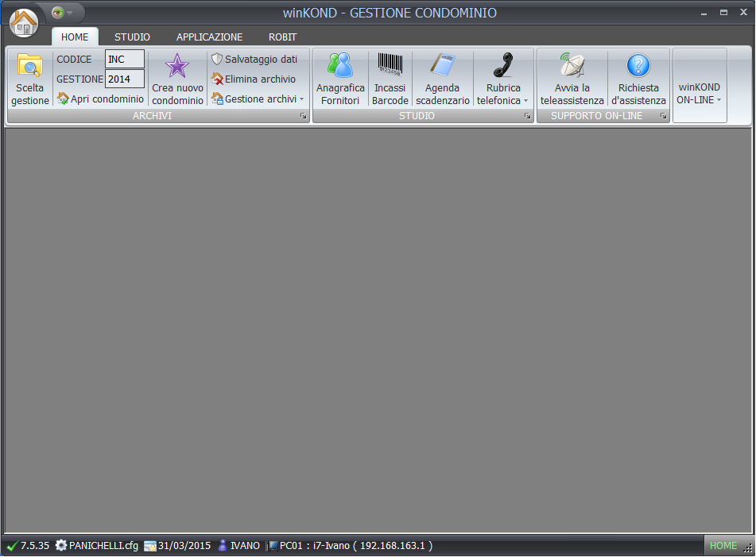Click the PC01 computer icon in status bar
This screenshot has height=557, width=756.
point(273,546)
